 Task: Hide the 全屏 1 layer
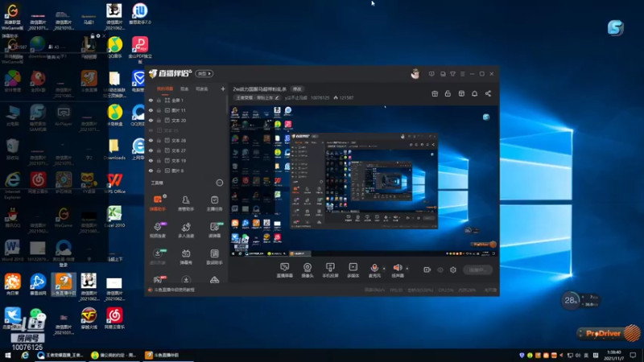[x=151, y=100]
